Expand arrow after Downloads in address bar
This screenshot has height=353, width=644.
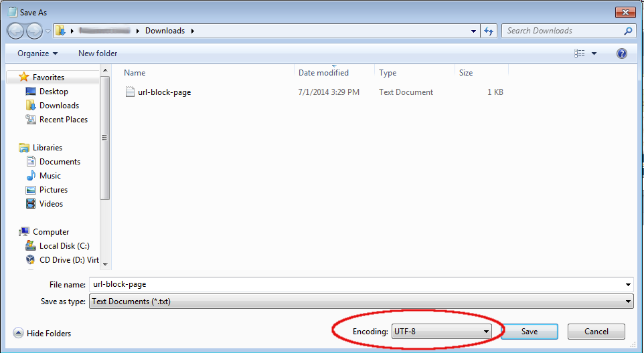tap(193, 31)
